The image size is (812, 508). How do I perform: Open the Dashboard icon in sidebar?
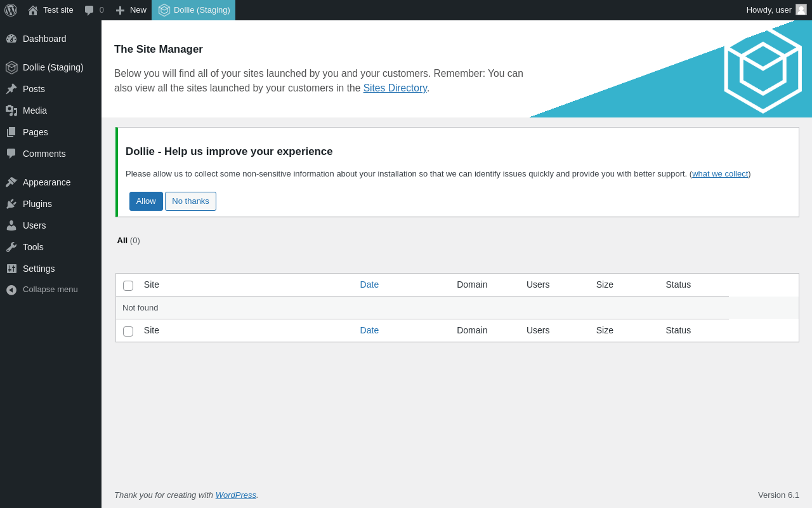11,39
